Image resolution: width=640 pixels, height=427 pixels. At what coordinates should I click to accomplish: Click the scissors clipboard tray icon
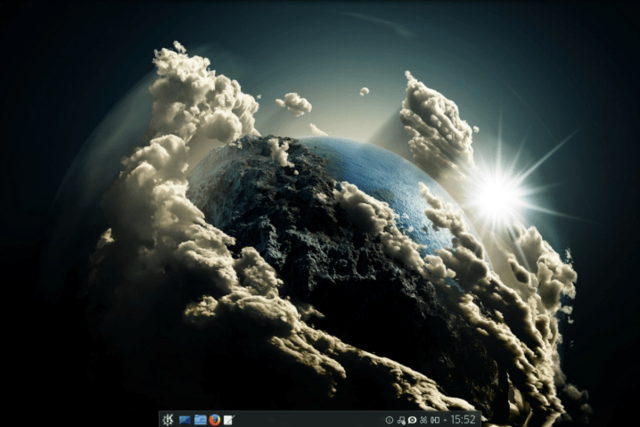pyautogui.click(x=423, y=420)
